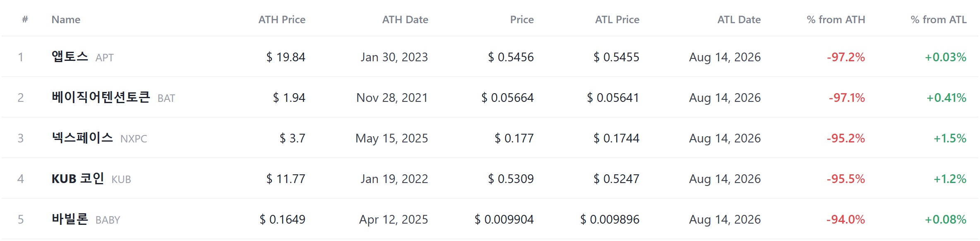Image resolution: width=980 pixels, height=241 pixels.
Task: Click the NXPC ticker label
Action: point(134,139)
